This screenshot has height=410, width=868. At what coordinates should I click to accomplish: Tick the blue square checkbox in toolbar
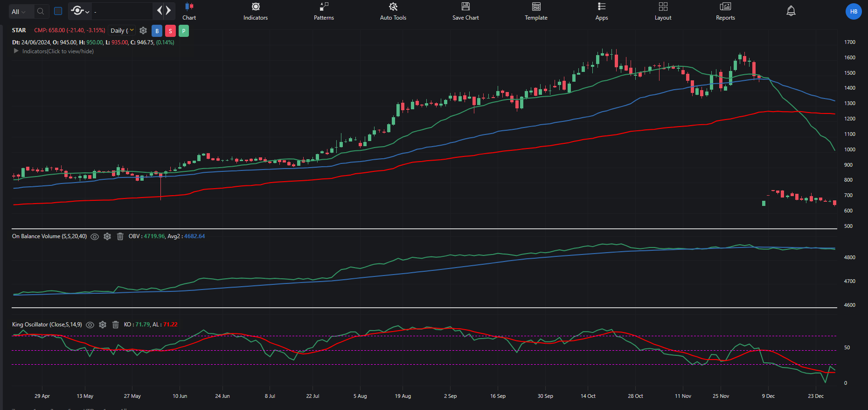pyautogui.click(x=58, y=11)
